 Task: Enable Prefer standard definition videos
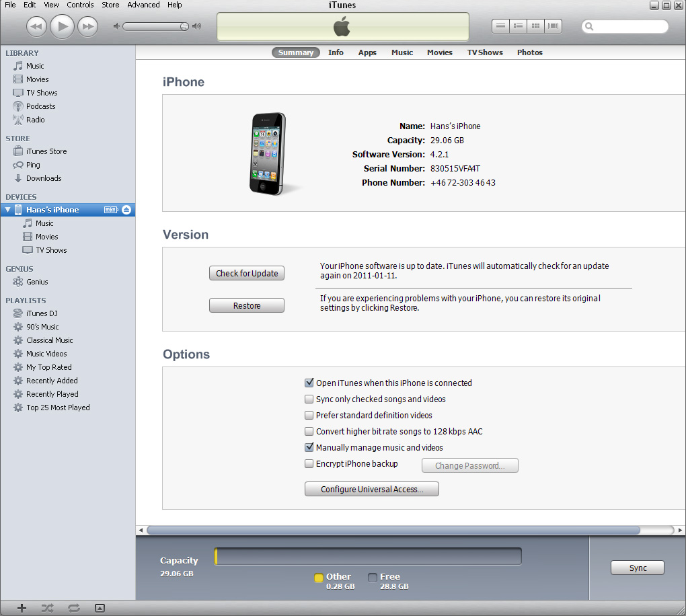click(309, 415)
